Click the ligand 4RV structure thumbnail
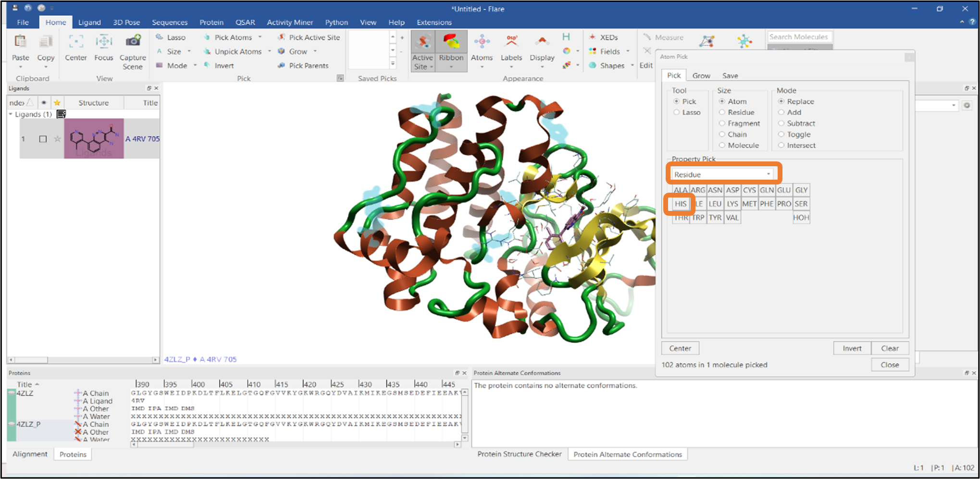 (x=94, y=138)
